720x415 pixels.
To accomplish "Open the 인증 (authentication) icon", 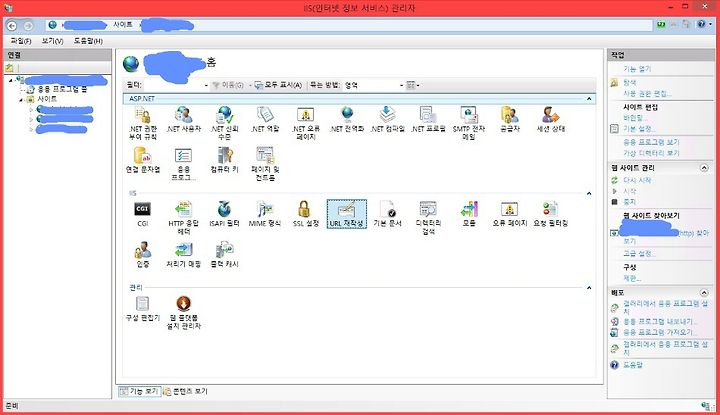I will tap(142, 255).
